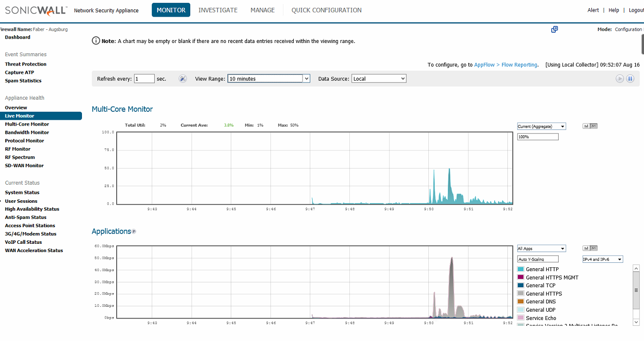Click the info icon beside the Note
644x341 pixels.
point(96,41)
